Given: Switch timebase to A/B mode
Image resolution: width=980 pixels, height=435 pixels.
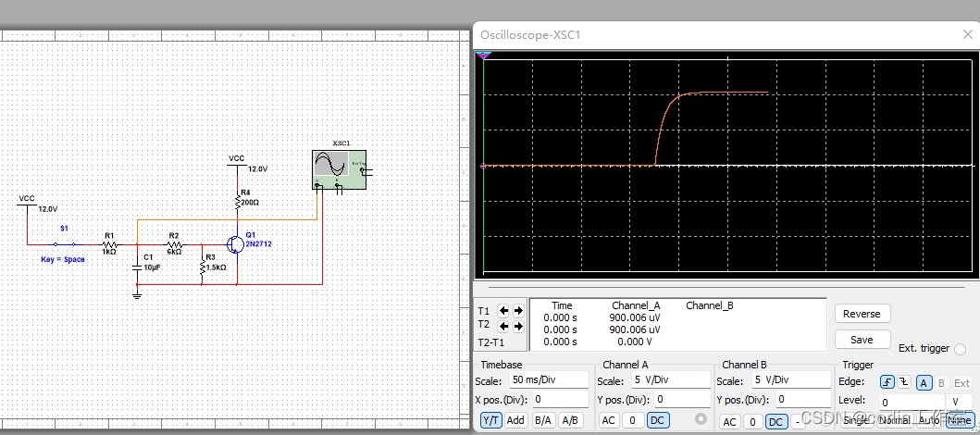Looking at the screenshot, I should pos(569,420).
